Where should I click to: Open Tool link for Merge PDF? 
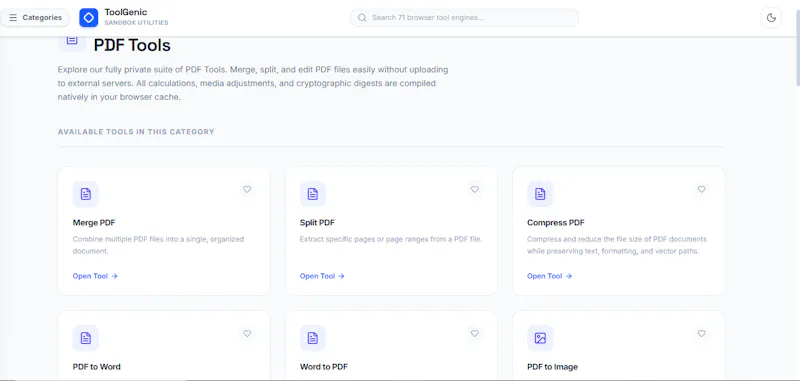pyautogui.click(x=95, y=276)
